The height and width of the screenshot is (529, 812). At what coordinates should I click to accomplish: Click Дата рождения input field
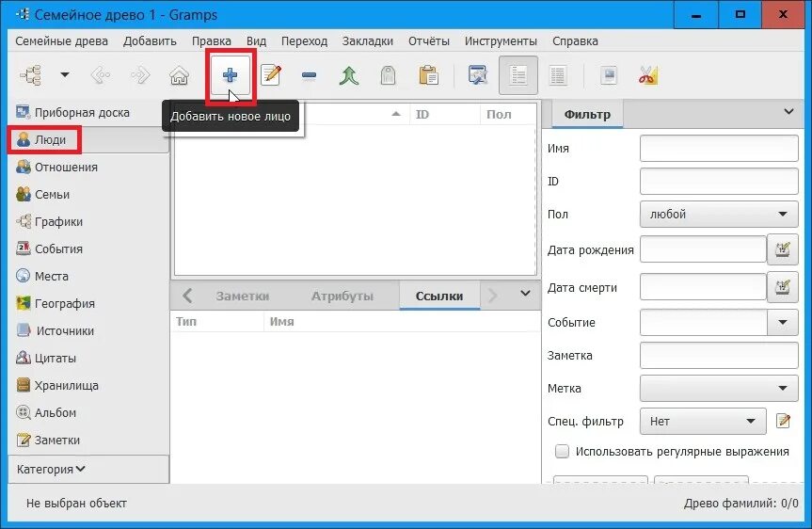(x=703, y=249)
